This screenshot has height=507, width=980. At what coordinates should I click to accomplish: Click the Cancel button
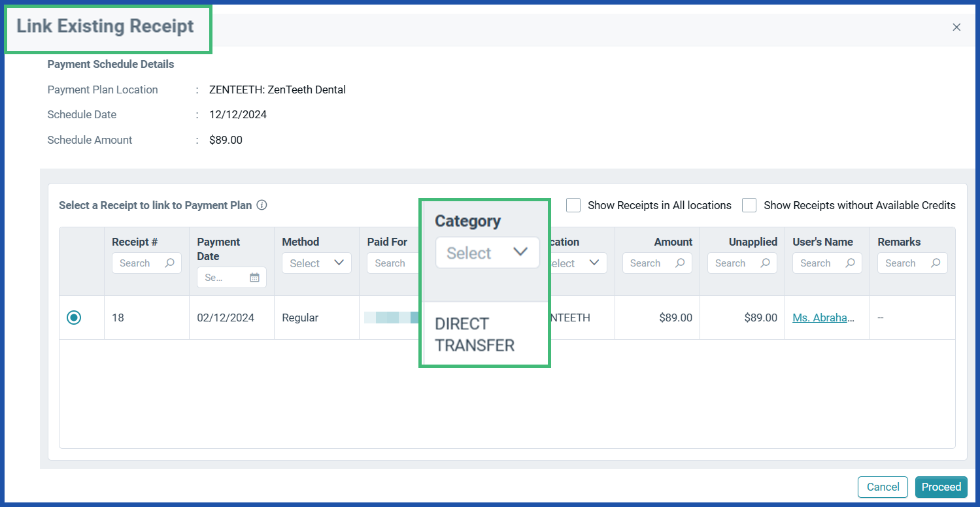coord(883,487)
